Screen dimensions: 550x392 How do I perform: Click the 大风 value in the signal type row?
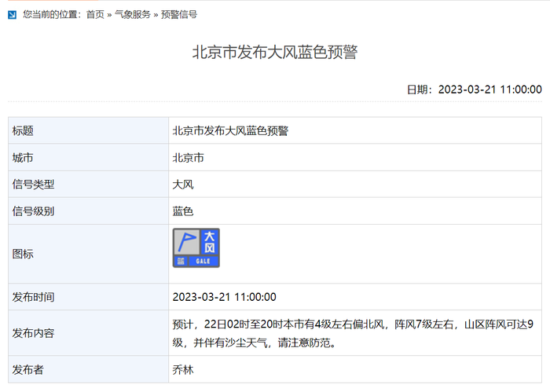coord(183,185)
